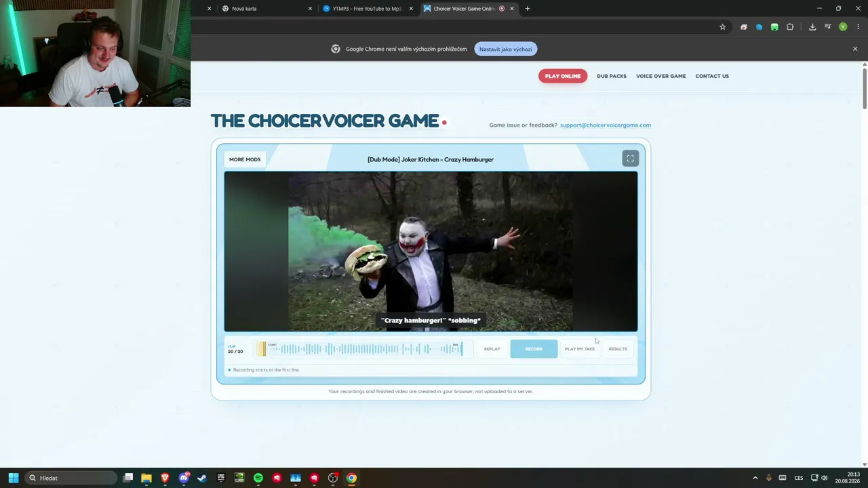This screenshot has height=488, width=868.
Task: Open Steam from the taskbar
Action: (x=202, y=478)
